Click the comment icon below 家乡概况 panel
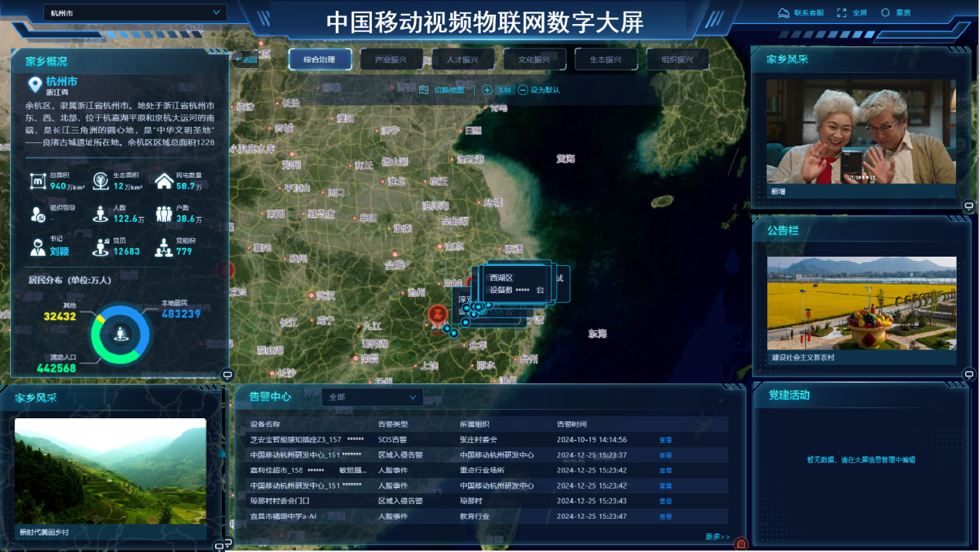The width and height of the screenshot is (980, 552). 227,375
